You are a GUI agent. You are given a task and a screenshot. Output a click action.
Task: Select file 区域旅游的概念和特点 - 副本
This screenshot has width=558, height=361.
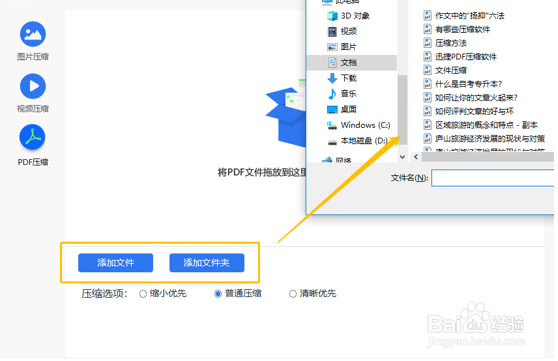point(486,125)
